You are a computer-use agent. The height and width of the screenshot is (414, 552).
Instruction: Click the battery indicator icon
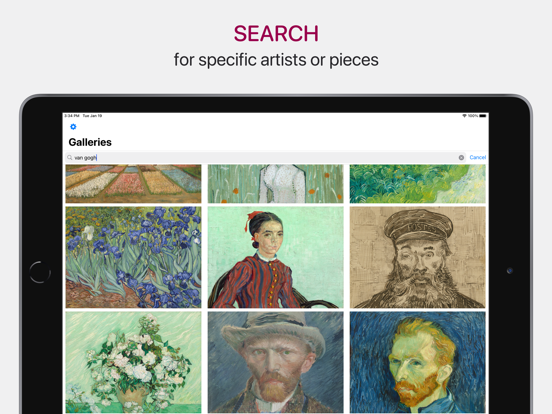point(483,115)
